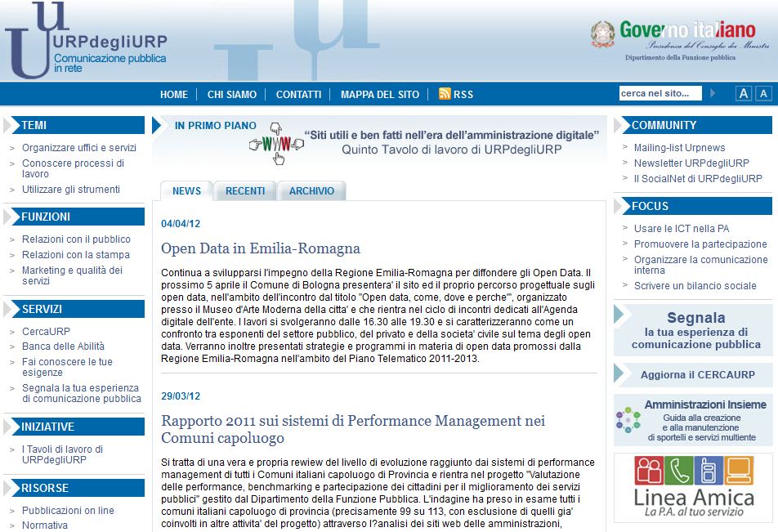Open 'Mailing-list Urpnews' in Community
This screenshot has height=532, width=778.
pyautogui.click(x=679, y=147)
